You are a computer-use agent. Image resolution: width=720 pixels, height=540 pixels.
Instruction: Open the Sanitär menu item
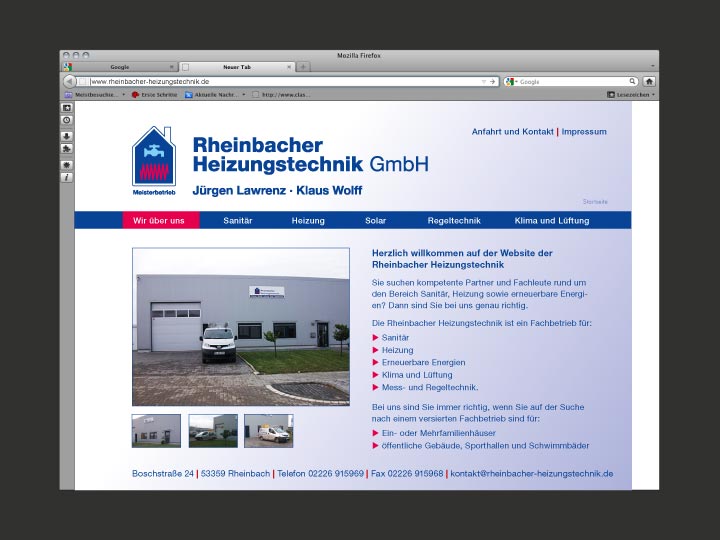pyautogui.click(x=238, y=220)
